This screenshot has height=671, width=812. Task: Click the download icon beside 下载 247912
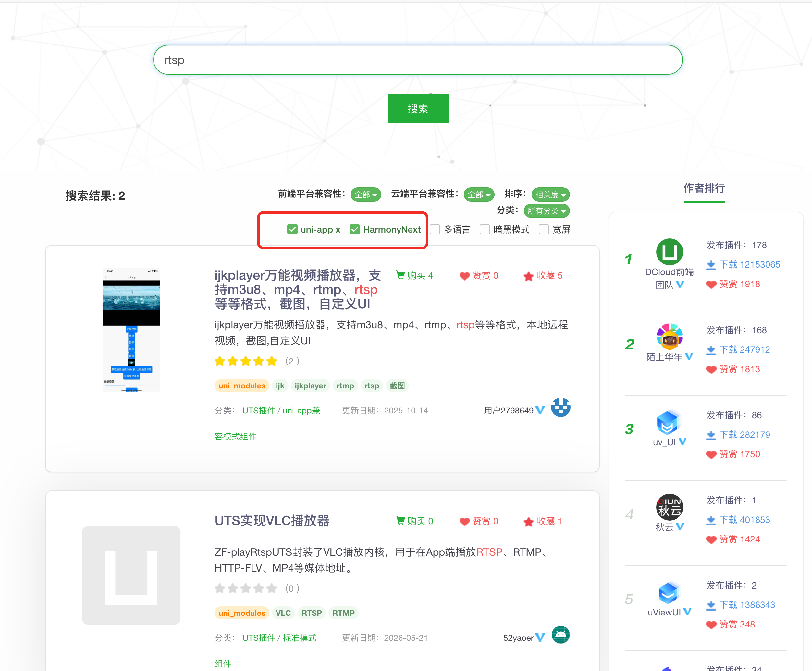point(711,350)
